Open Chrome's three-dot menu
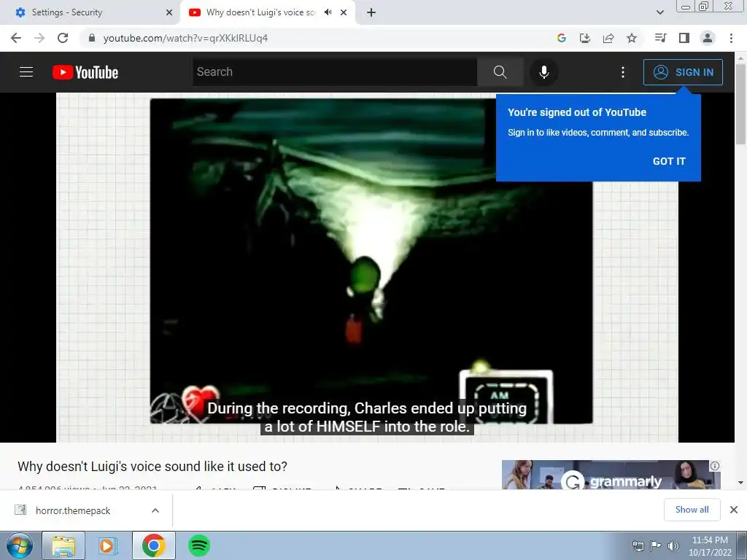This screenshot has height=560, width=747. 731,38
